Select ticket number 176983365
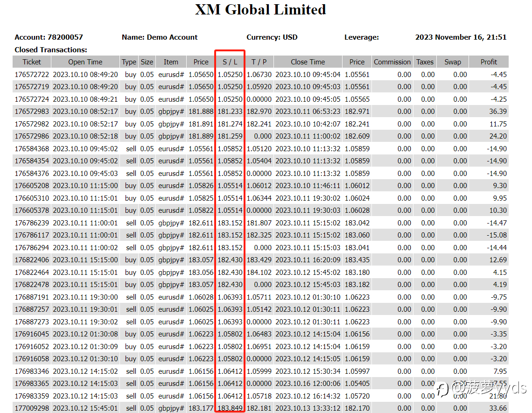This screenshot has width=532, height=413. point(32,384)
